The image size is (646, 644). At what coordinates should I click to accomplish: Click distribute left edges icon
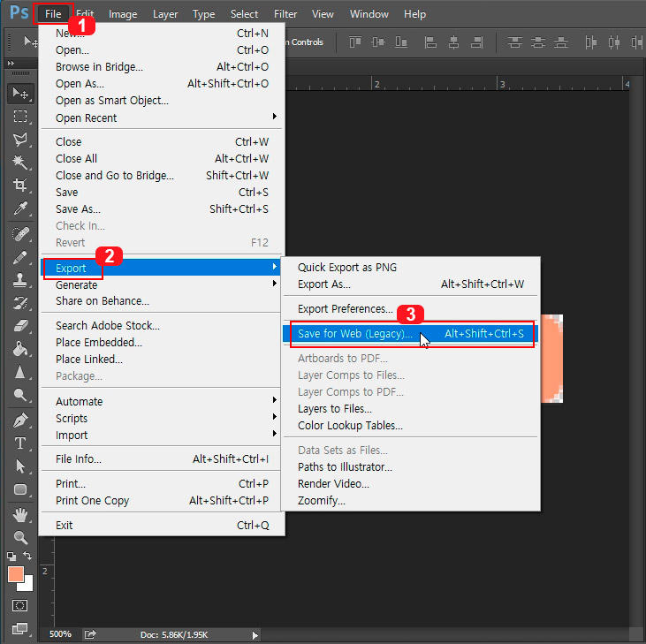[591, 42]
